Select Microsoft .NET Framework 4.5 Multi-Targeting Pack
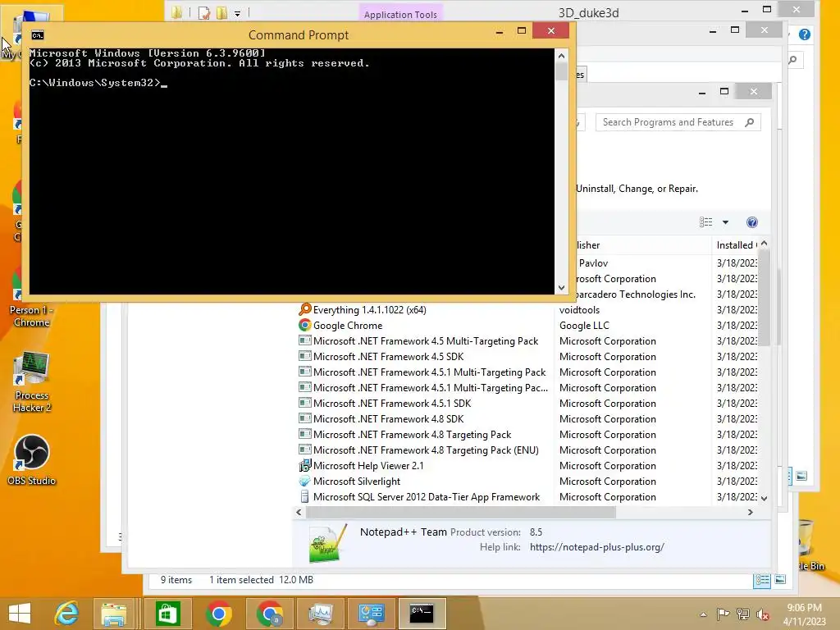The width and height of the screenshot is (840, 630). click(426, 340)
